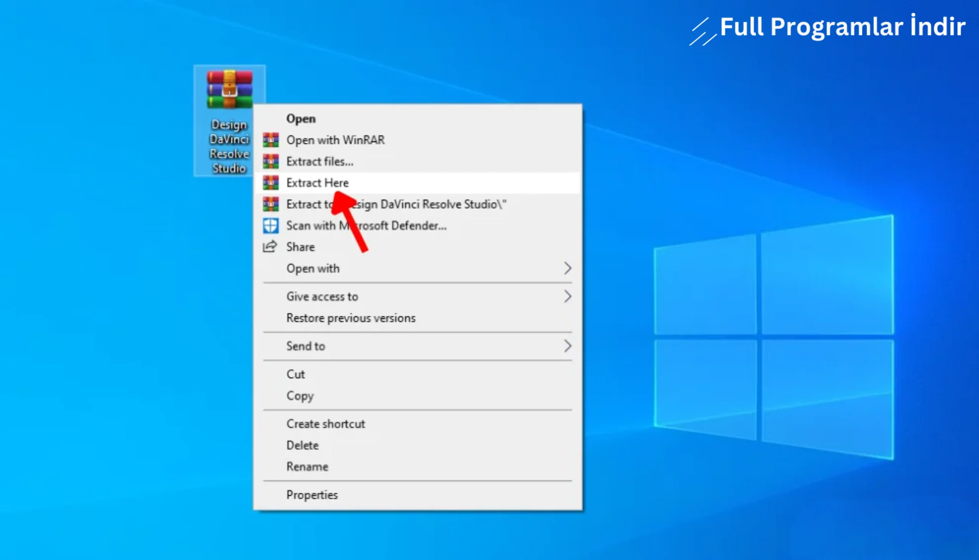Choose Copy from the context menu
The height and width of the screenshot is (560, 979).
point(417,396)
